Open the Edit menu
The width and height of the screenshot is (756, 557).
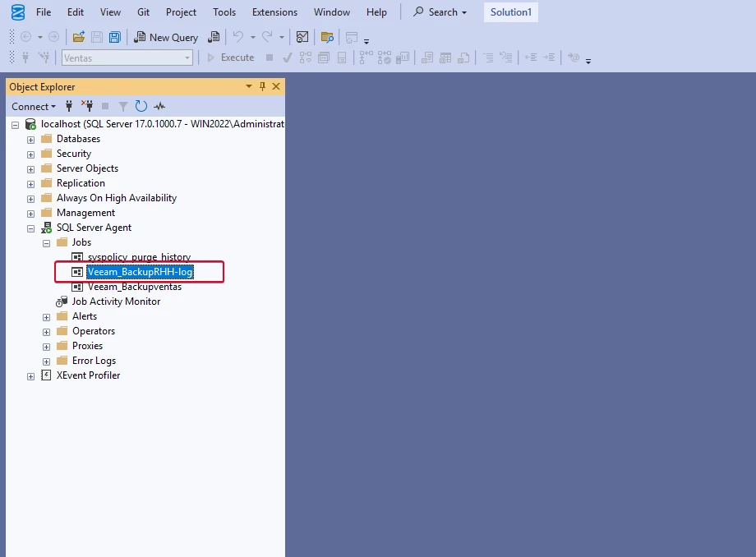coord(76,12)
